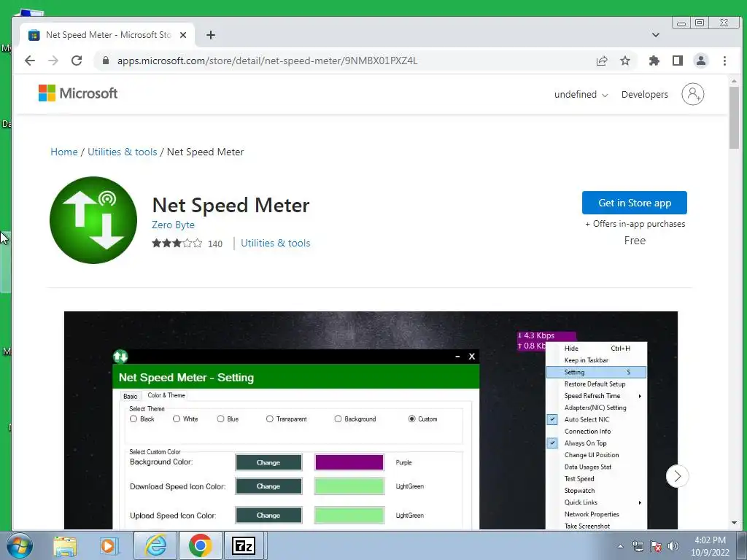The width and height of the screenshot is (747, 560).
Task: Open a new tab with plus icon
Action: click(211, 35)
